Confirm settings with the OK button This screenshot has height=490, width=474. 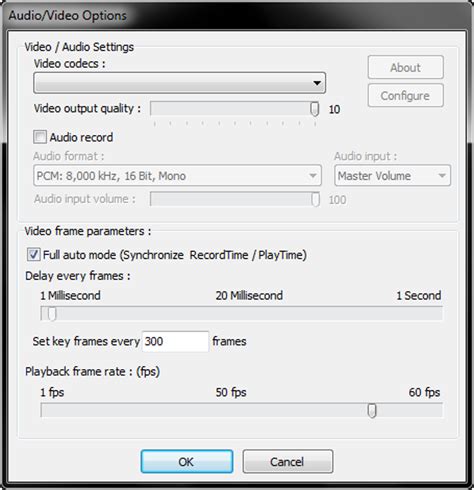point(187,462)
